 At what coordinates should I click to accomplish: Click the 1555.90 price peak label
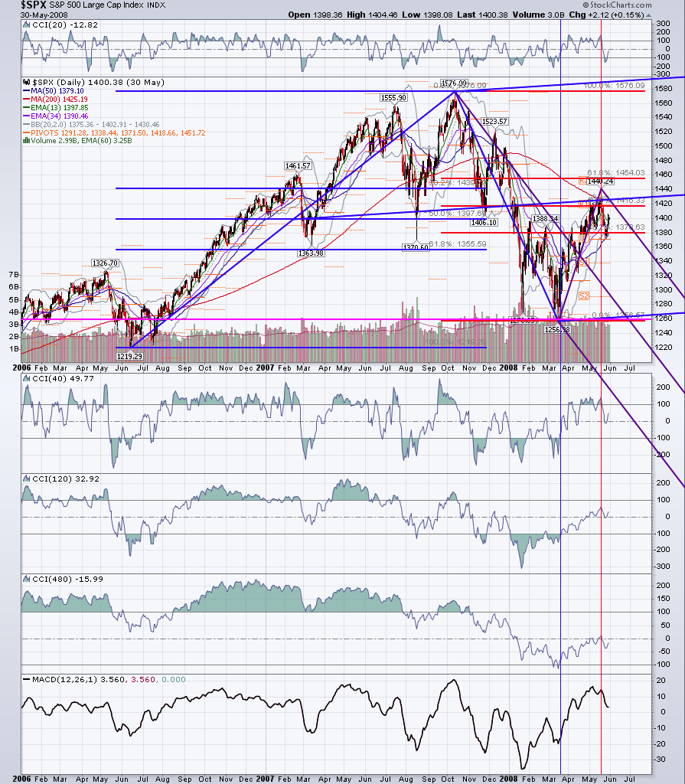(393, 98)
